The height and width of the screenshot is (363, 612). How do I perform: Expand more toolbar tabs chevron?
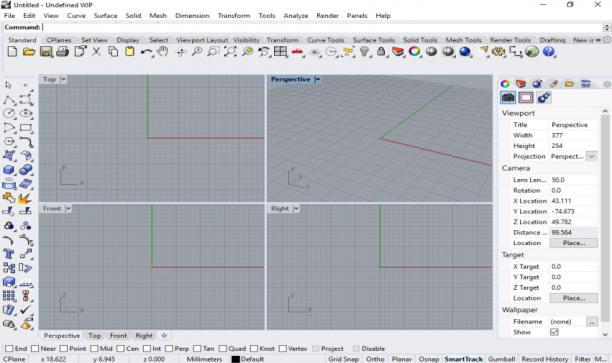point(598,40)
